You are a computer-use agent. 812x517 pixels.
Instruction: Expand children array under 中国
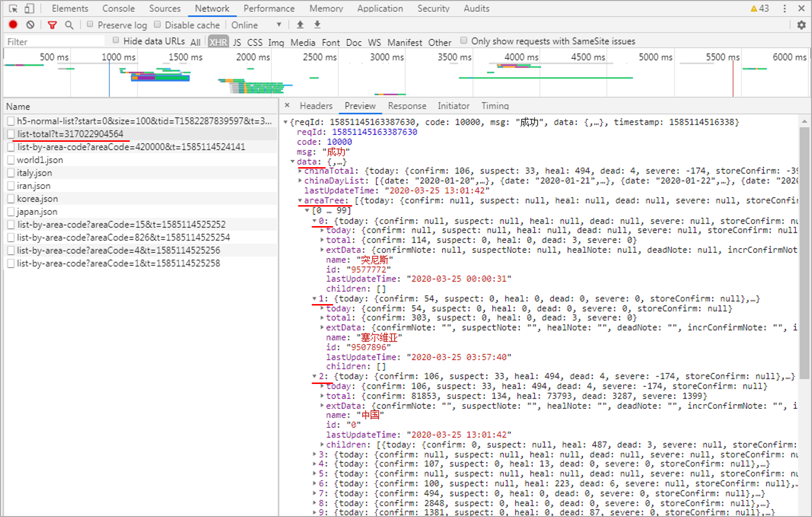pyautogui.click(x=322, y=444)
